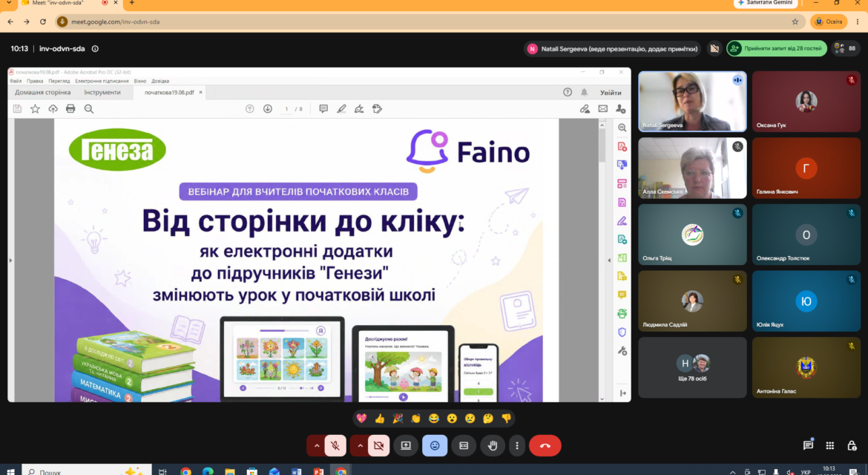This screenshot has height=475, width=868.
Task: Open the Meet activities grid icon
Action: tap(830, 445)
